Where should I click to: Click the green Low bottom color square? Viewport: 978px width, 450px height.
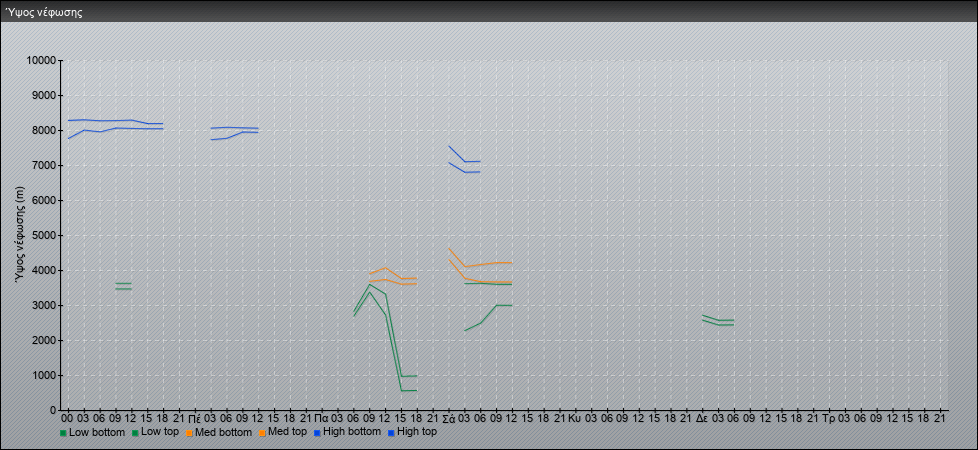(x=63, y=433)
